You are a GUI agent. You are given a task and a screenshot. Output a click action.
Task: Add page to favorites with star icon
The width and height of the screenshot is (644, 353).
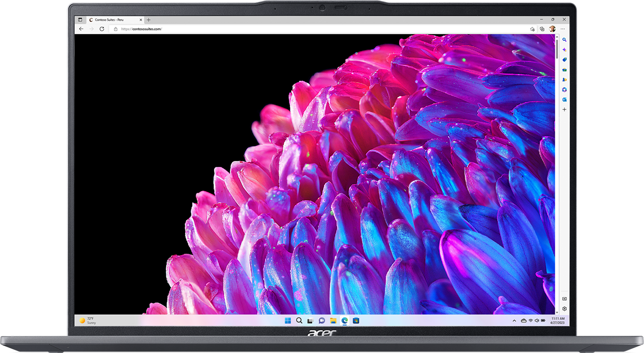[533, 29]
